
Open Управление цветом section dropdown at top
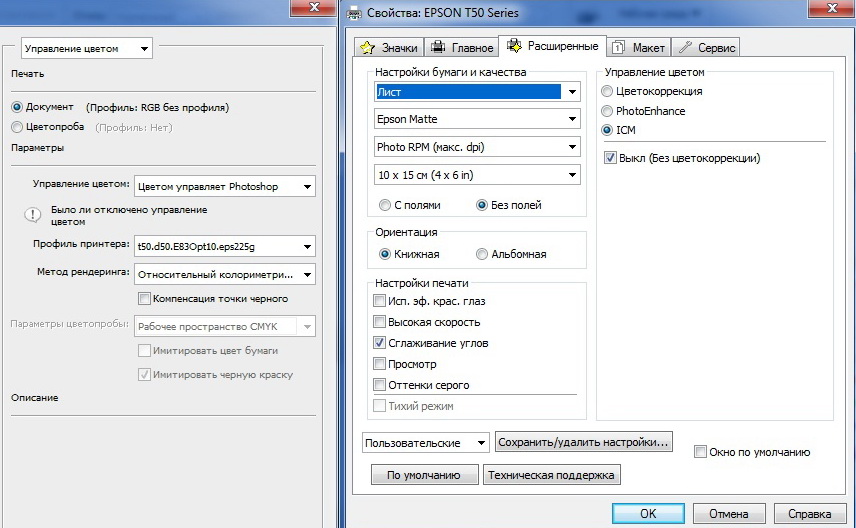87,49
